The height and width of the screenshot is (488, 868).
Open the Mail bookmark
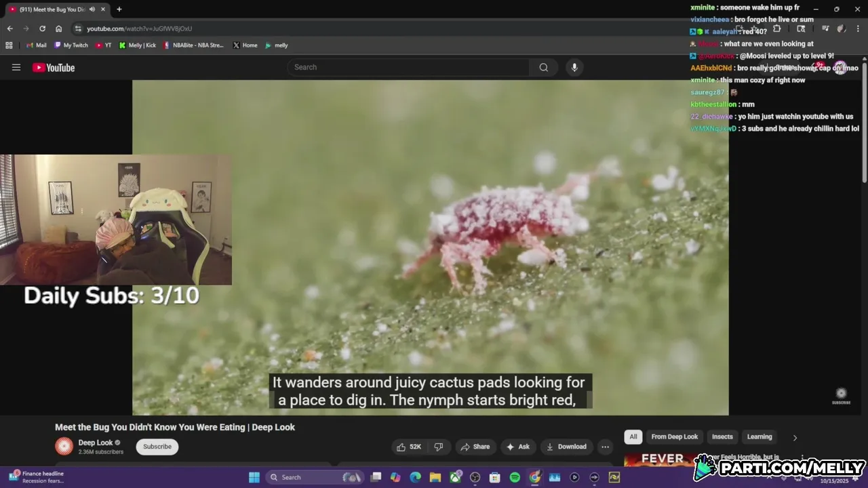click(36, 45)
